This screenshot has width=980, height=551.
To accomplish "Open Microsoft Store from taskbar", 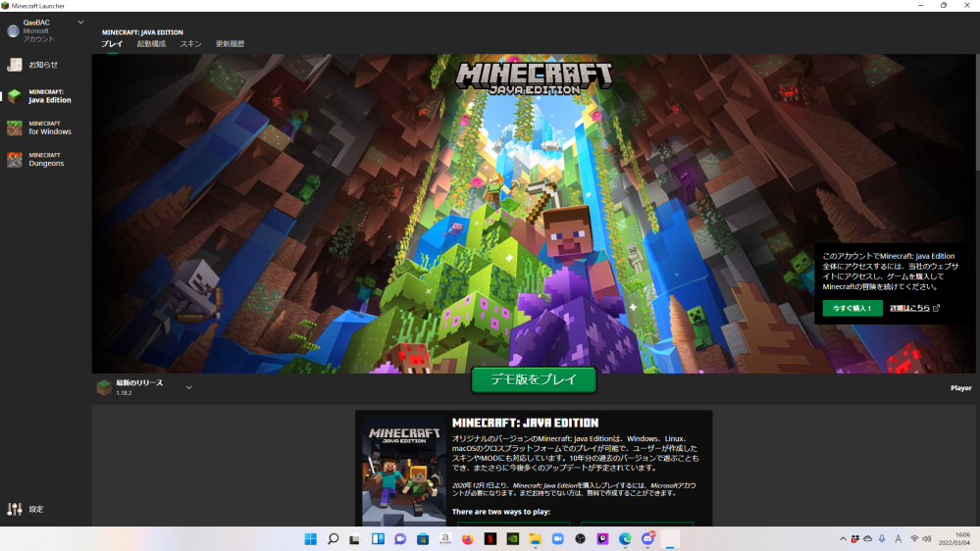I will [x=423, y=539].
